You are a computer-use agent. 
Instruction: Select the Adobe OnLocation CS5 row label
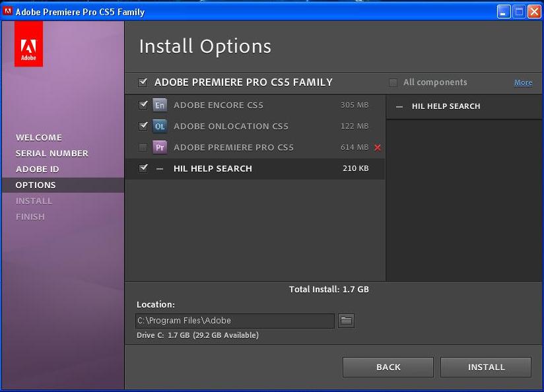tap(230, 126)
